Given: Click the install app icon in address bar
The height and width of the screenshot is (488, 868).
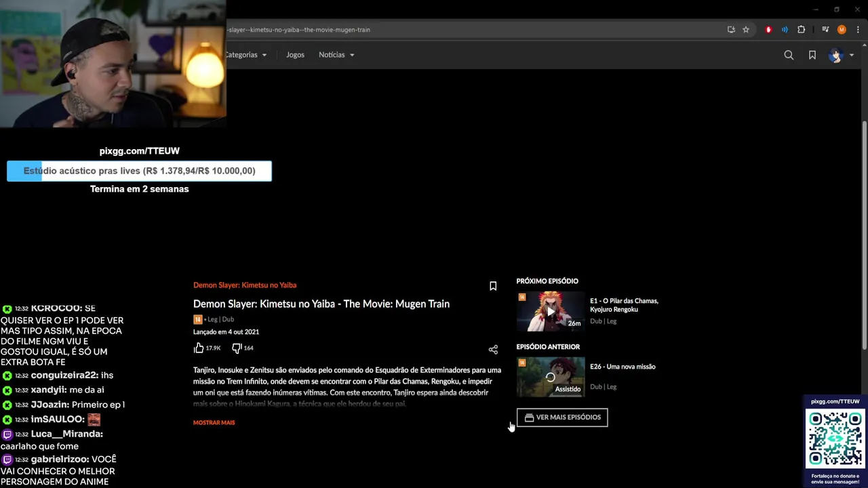Looking at the screenshot, I should 731,30.
